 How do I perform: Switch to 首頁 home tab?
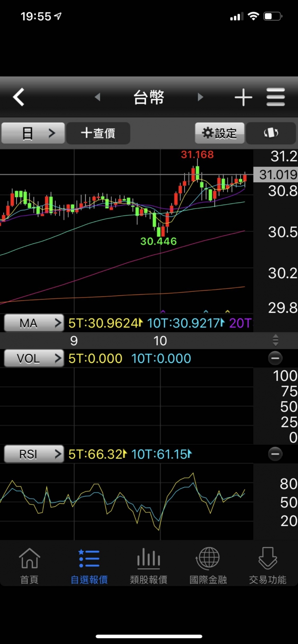tap(29, 565)
